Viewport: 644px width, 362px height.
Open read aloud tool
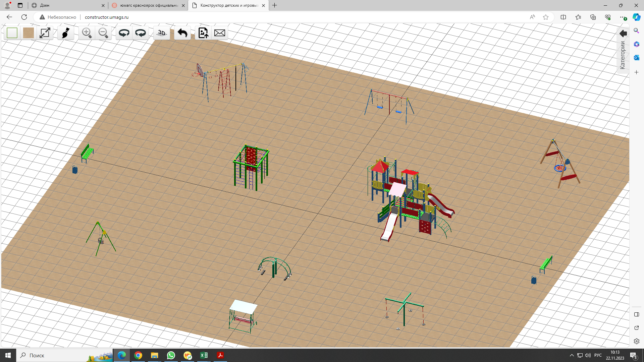click(x=532, y=17)
